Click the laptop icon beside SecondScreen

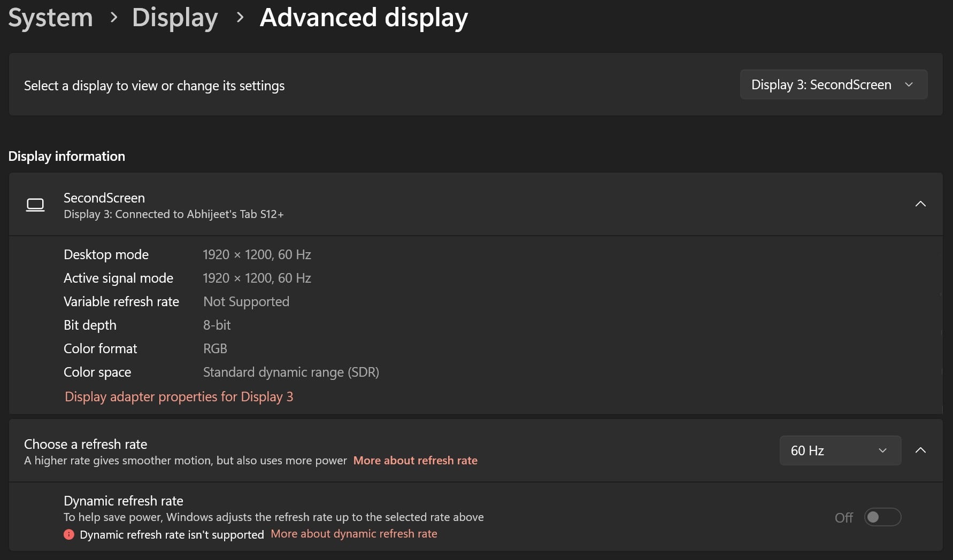tap(35, 205)
